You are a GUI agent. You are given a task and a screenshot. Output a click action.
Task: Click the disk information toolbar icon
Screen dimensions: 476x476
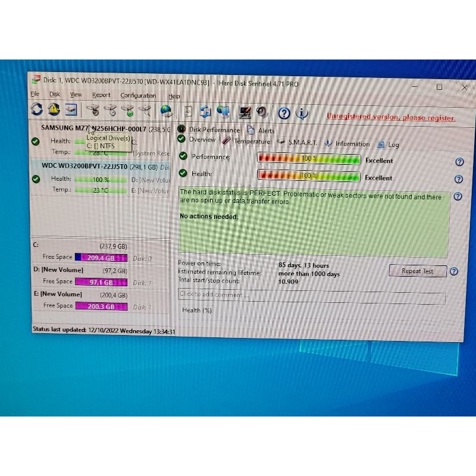click(x=71, y=109)
